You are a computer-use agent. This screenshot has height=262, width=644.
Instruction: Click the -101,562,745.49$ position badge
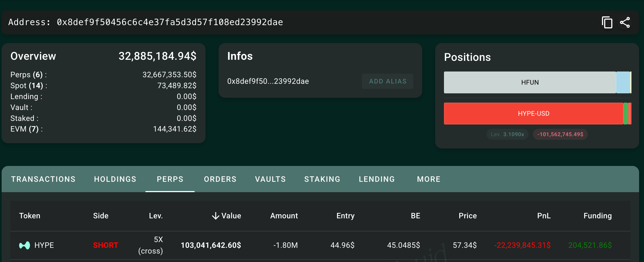560,134
